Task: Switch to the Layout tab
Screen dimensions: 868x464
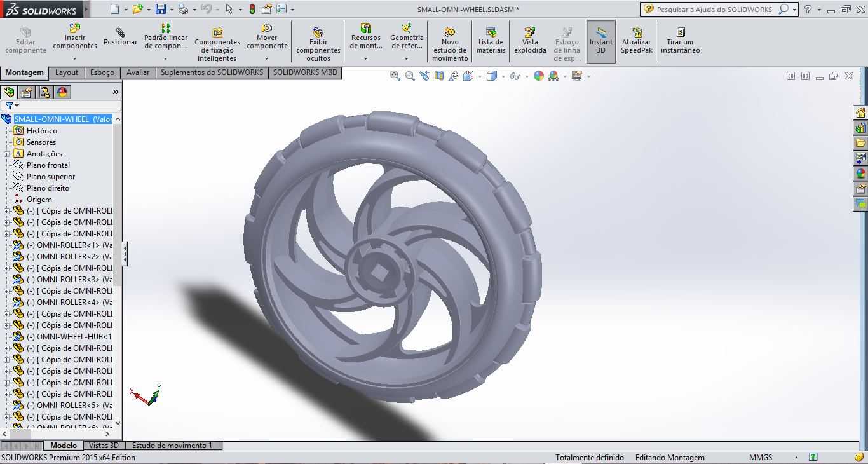Action: 67,72
